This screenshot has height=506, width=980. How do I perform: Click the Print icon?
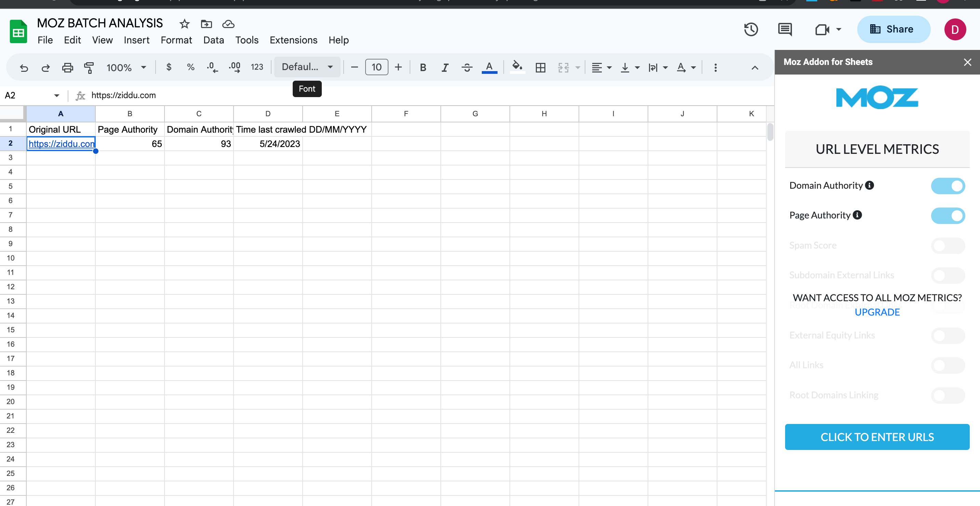(x=67, y=68)
